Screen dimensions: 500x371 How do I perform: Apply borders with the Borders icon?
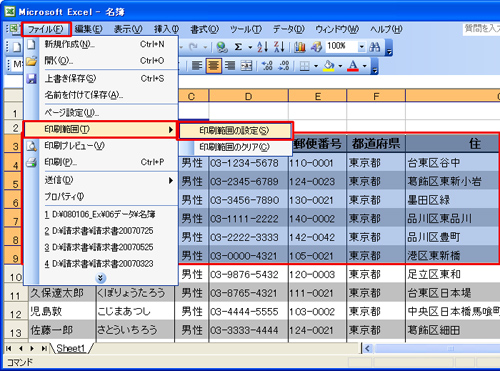(304, 66)
